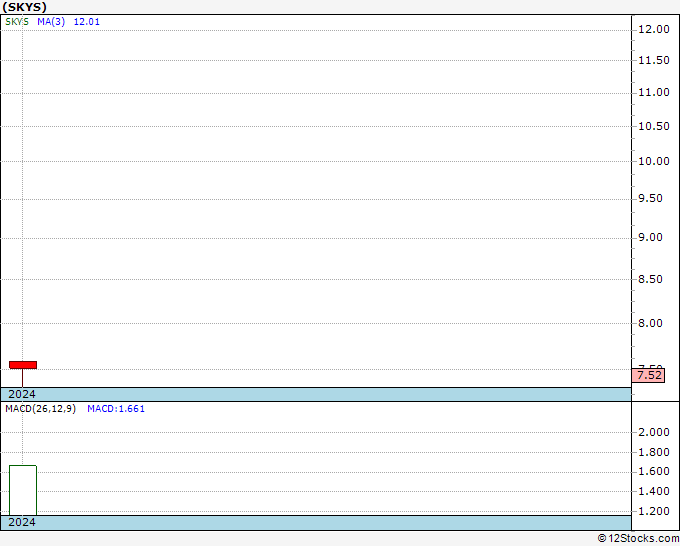Click the 10.50 price axis label
Viewport: 680px width, 546px height.
pyautogui.click(x=654, y=126)
